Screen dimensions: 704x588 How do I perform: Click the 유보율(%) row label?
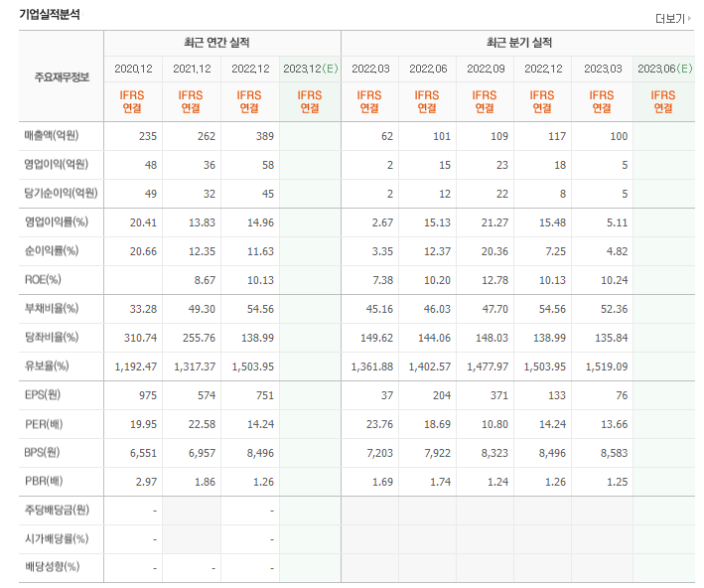pyautogui.click(x=47, y=367)
